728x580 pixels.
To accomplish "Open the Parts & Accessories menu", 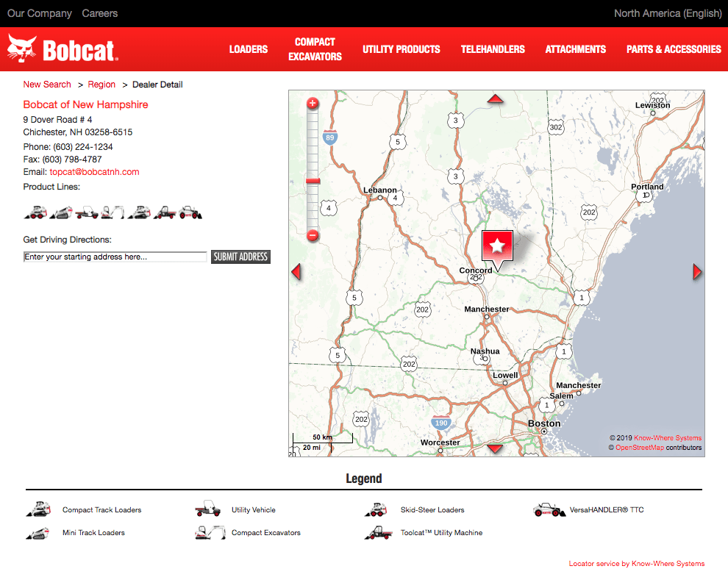I will [x=674, y=49].
